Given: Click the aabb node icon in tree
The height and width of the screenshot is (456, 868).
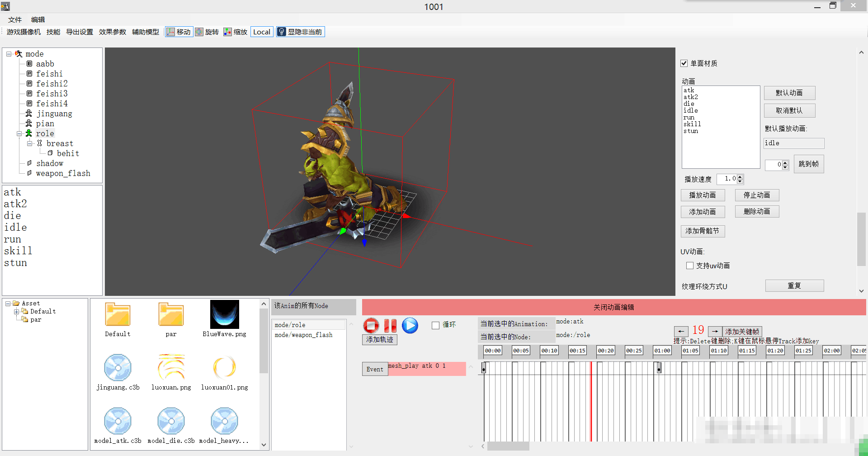Looking at the screenshot, I should click(29, 64).
